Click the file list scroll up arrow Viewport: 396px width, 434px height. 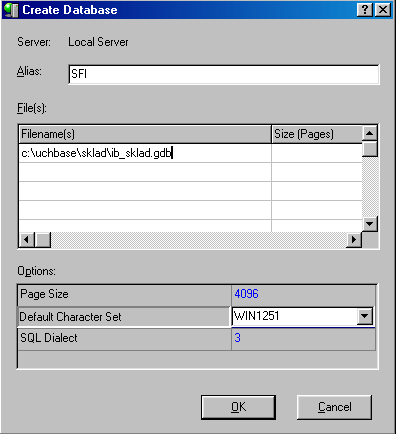(x=369, y=133)
